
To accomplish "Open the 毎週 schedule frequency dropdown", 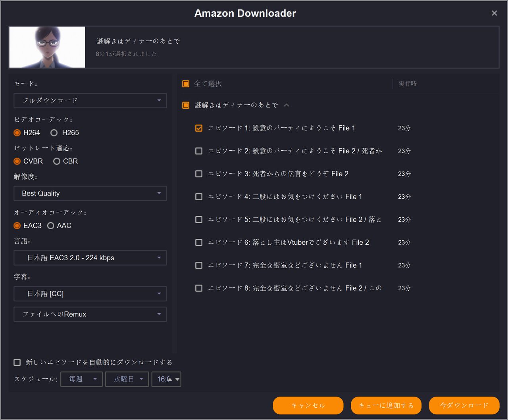I will tap(81, 379).
